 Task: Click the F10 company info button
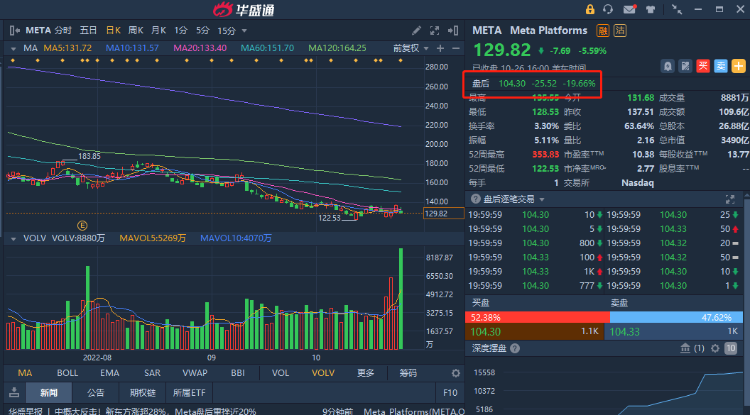(450, 393)
